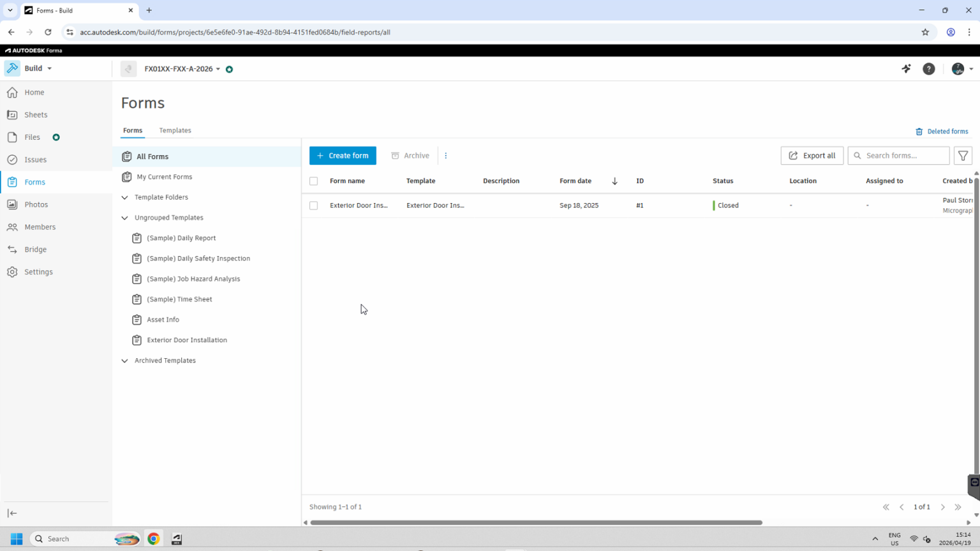Switch to the Templates tab
This screenshot has height=551, width=980.
[175, 130]
